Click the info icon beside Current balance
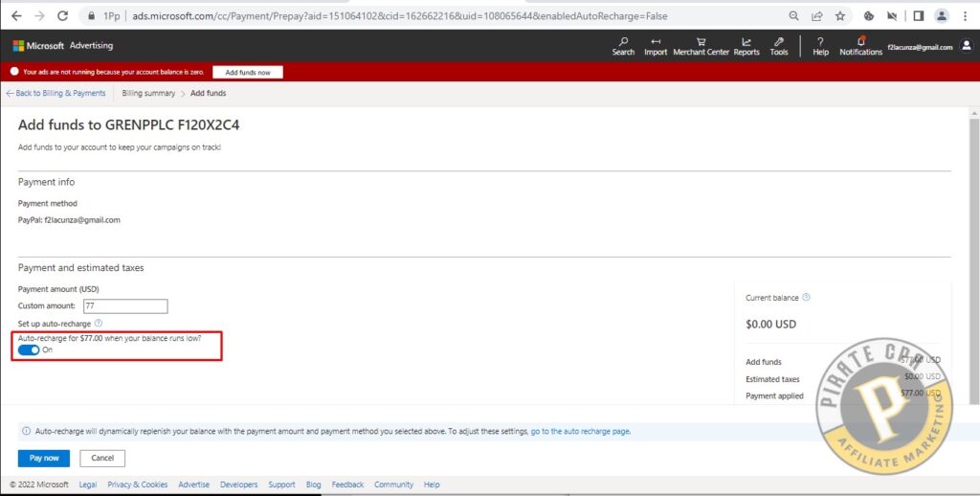Viewport: 980px width, 496px height. 806,297
